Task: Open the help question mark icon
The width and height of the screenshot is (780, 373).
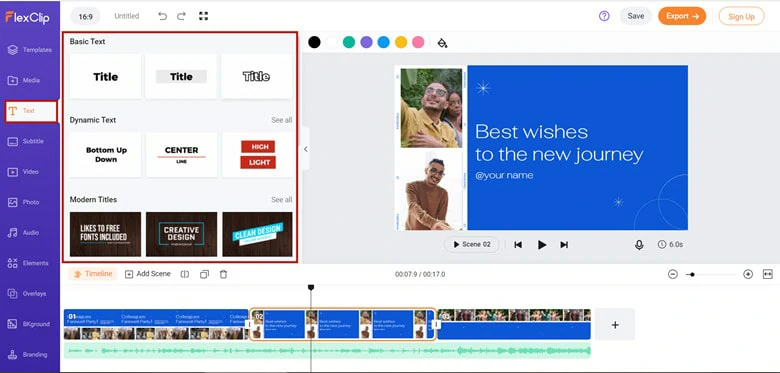Action: click(x=604, y=16)
